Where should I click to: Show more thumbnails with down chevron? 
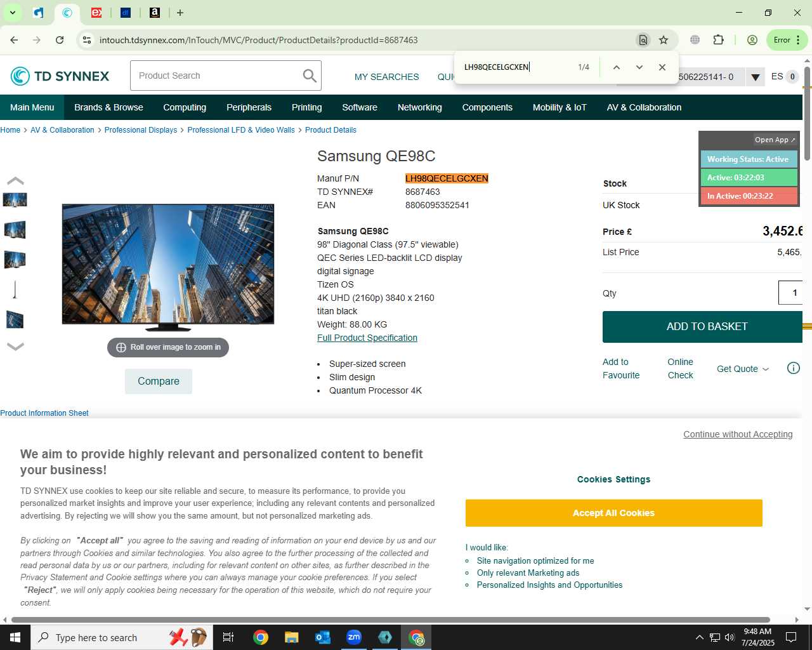click(15, 346)
